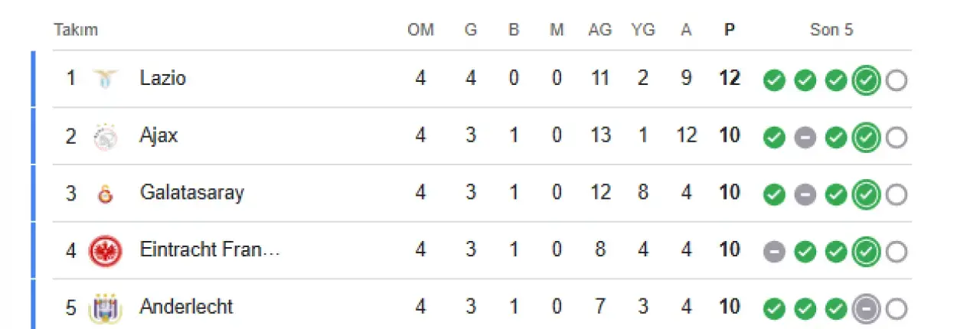Open the Anderlecht team name

(186, 307)
